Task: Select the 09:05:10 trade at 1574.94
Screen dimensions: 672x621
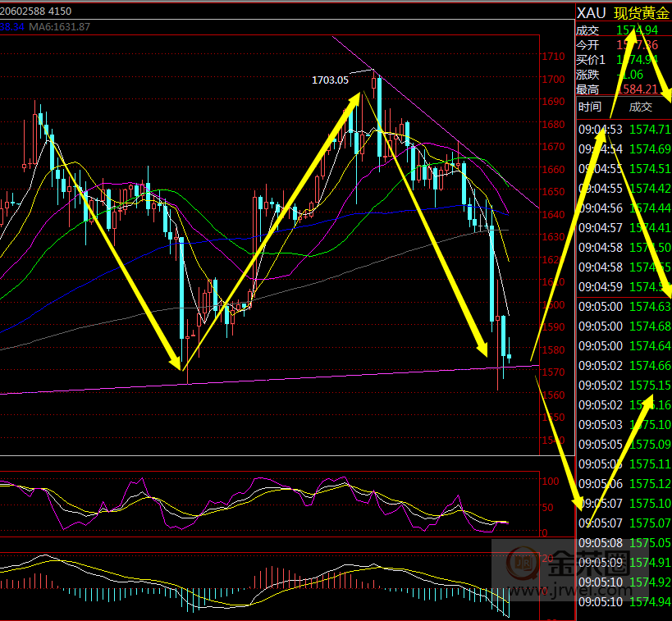Action: (x=624, y=601)
